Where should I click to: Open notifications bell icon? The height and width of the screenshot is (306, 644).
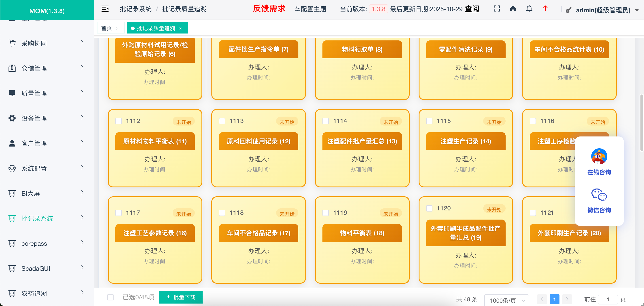(x=529, y=9)
